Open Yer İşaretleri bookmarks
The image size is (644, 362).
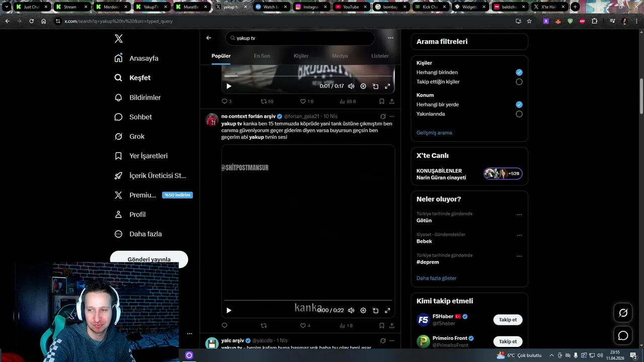[x=141, y=156]
